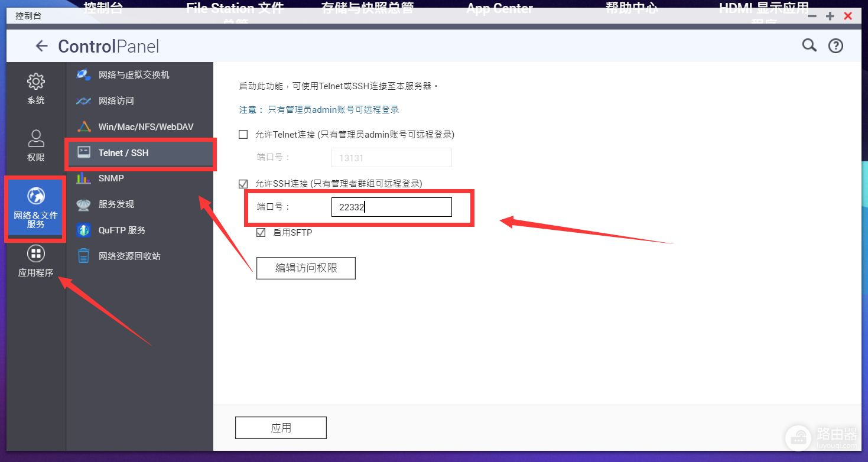Go back with the ControlPanel arrow
The width and height of the screenshot is (868, 462).
41,46
